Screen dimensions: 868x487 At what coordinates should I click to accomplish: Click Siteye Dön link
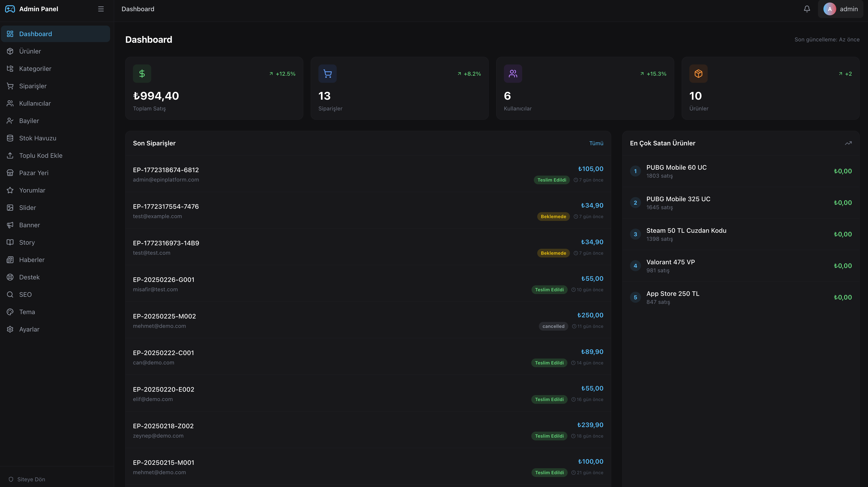pyautogui.click(x=31, y=479)
